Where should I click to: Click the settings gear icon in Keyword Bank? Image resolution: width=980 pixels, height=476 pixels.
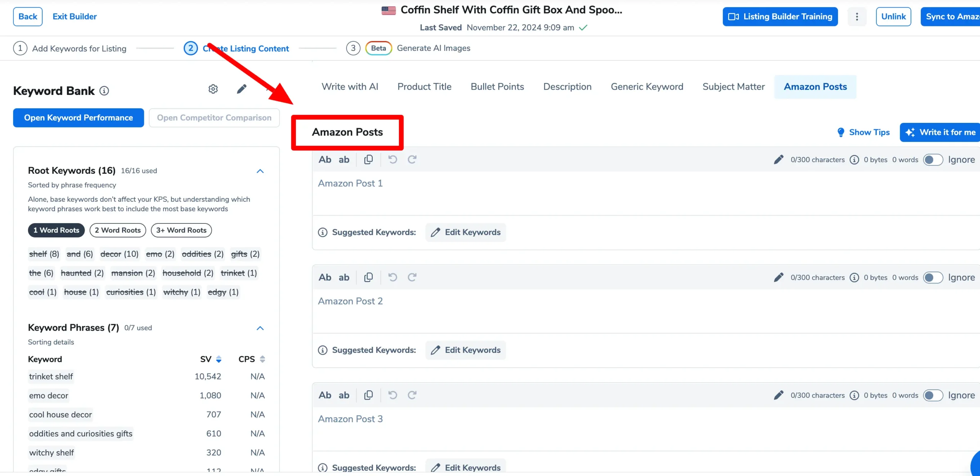click(x=213, y=88)
